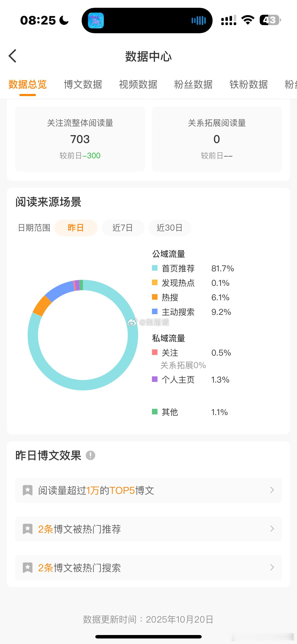The width and height of the screenshot is (297, 644).
Task: Tap the back arrow icon
Action: [x=12, y=56]
